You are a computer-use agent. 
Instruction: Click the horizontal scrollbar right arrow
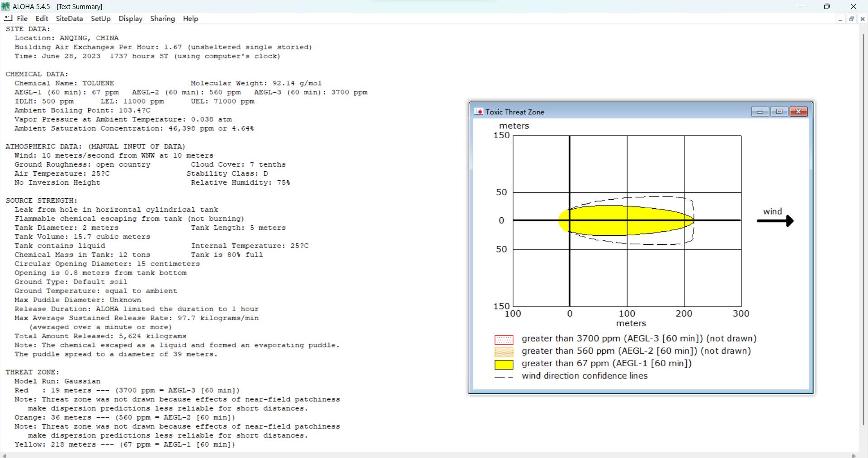click(x=854, y=455)
